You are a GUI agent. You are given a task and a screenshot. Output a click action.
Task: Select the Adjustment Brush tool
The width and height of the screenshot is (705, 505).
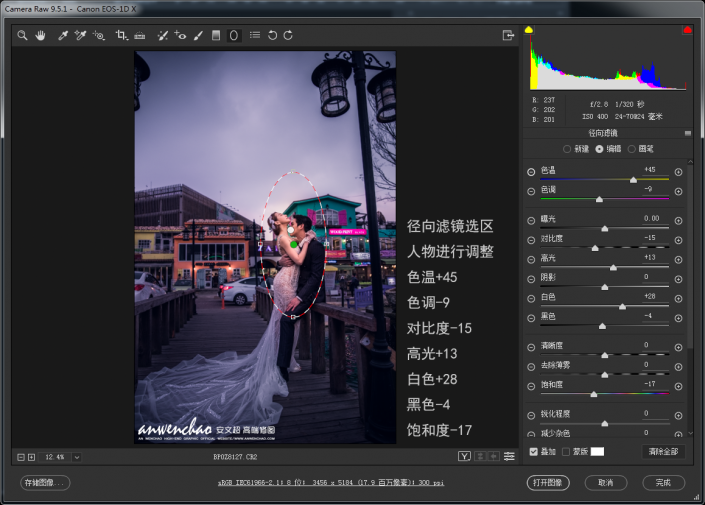[x=198, y=35]
